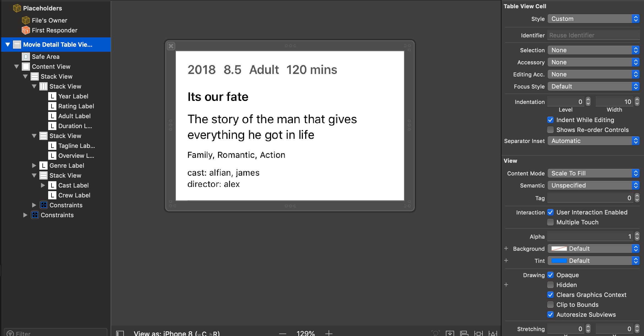Select the Cast Label in outline
644x336 pixels.
pyautogui.click(x=73, y=185)
